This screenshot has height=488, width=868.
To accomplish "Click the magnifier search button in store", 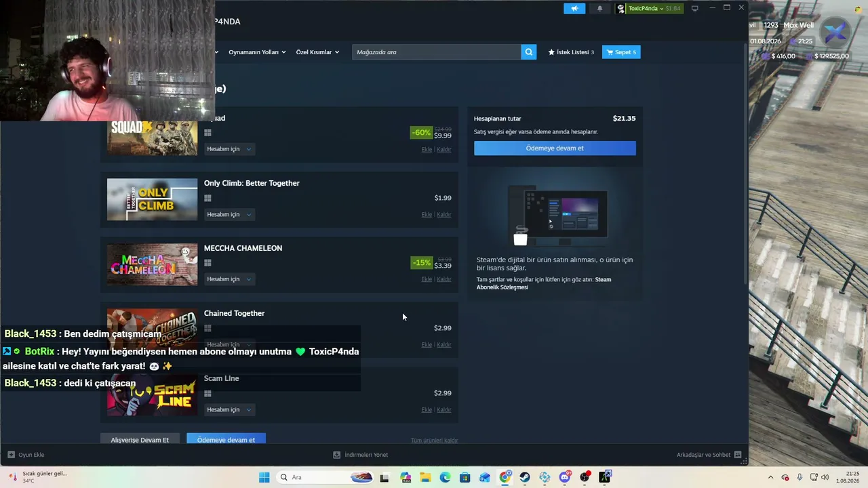I will coord(529,52).
